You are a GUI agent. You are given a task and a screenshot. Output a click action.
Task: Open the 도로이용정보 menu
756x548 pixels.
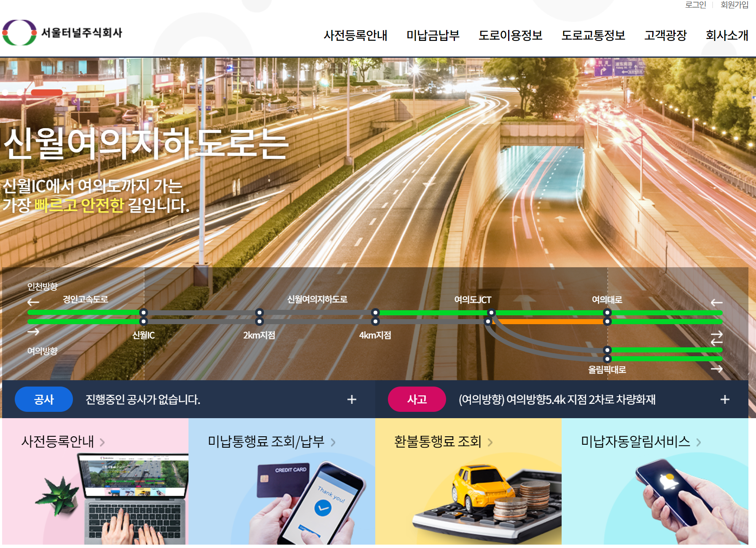[x=510, y=35]
